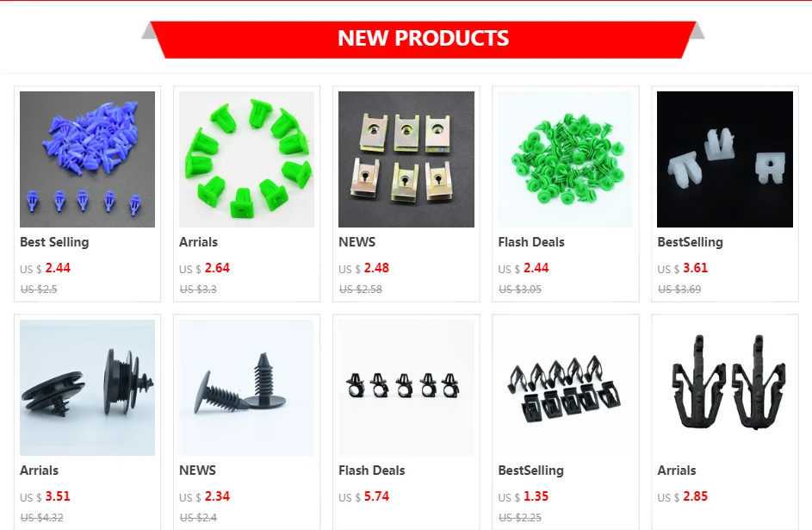
Task: View the two large black trim clips image
Action: pyautogui.click(x=724, y=388)
